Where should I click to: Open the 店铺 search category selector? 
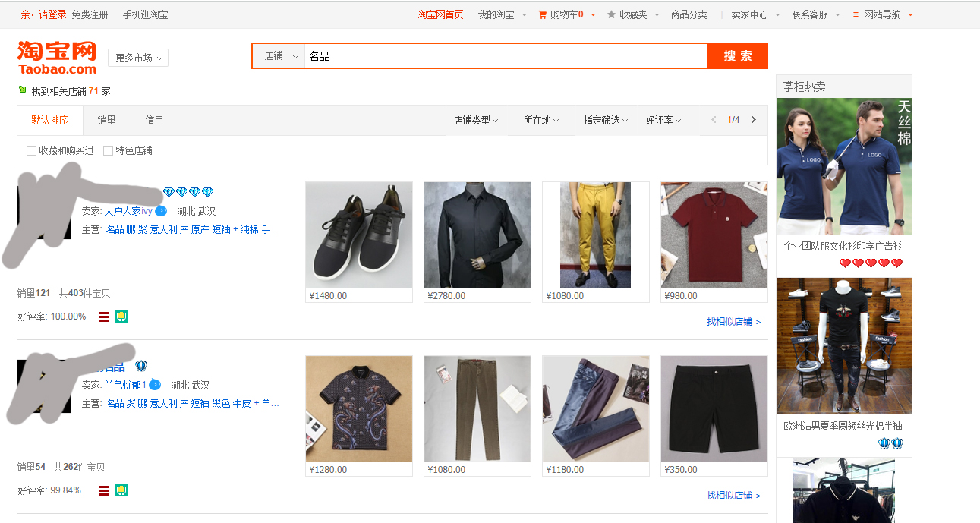[x=279, y=56]
